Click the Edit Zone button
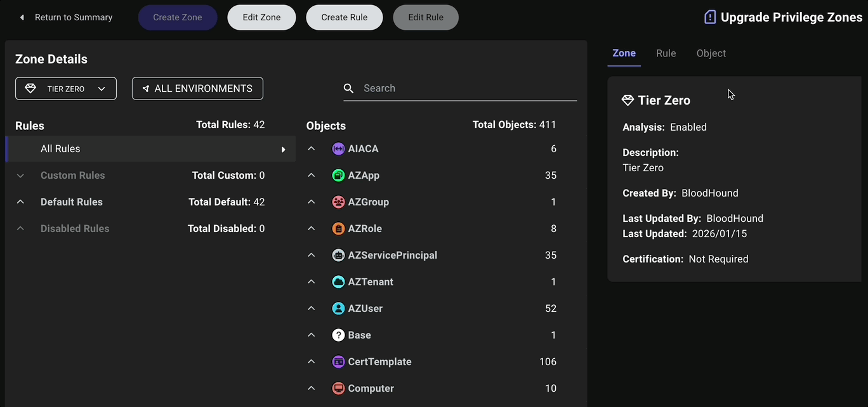Viewport: 868px width, 407px height. 261,17
